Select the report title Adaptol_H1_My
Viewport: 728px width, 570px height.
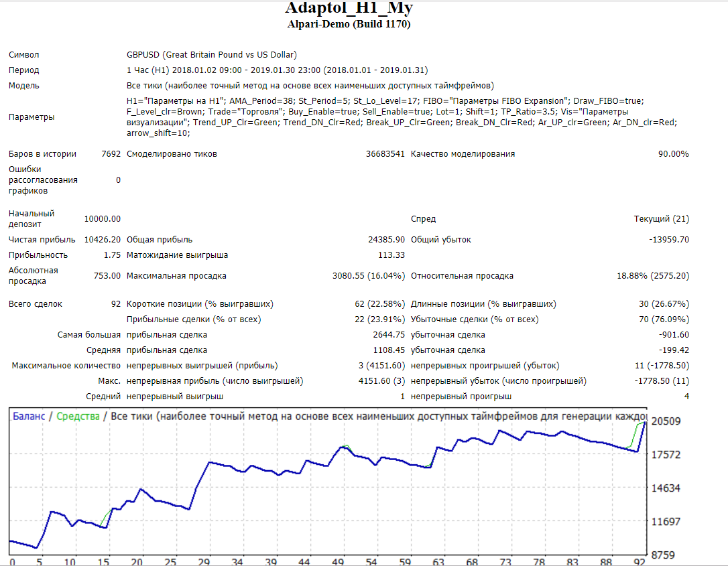coord(349,8)
